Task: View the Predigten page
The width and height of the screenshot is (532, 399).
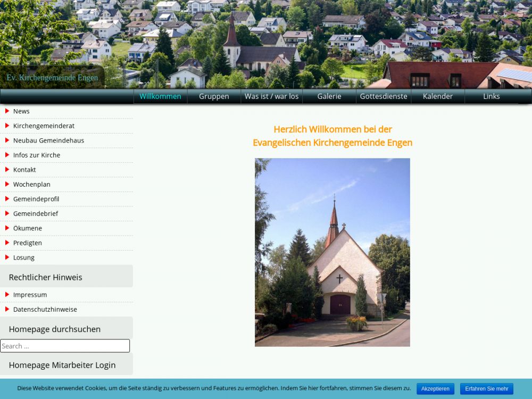Action: coord(28,243)
